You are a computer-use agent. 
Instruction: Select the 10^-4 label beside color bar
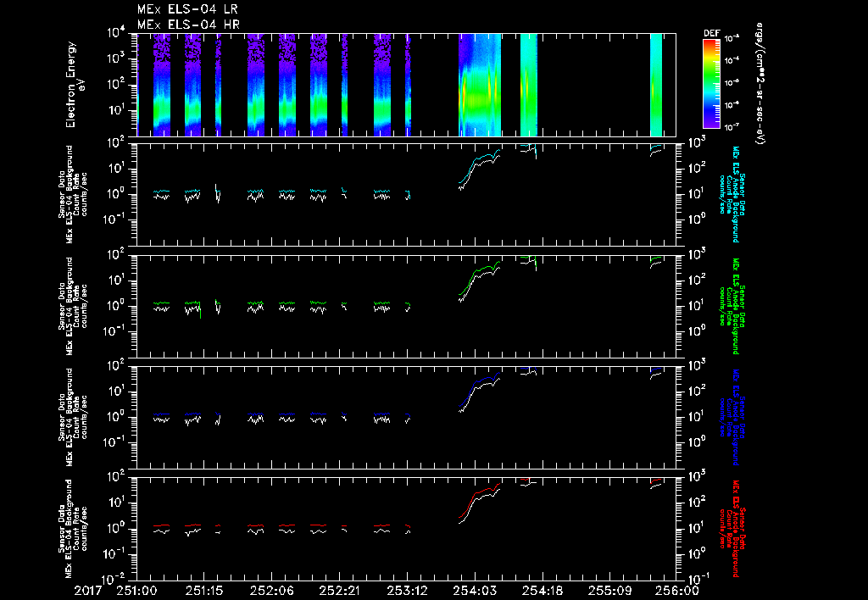732,60
